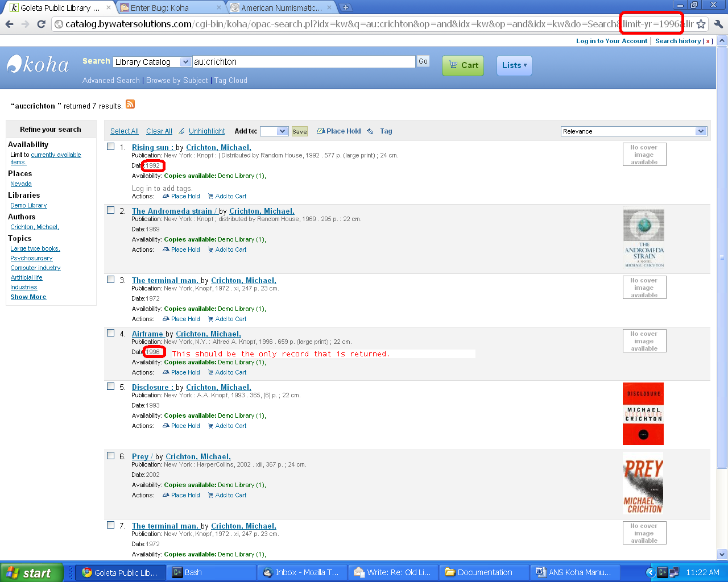Click in the au:crichton search field
This screenshot has height=582, width=728.
point(303,62)
